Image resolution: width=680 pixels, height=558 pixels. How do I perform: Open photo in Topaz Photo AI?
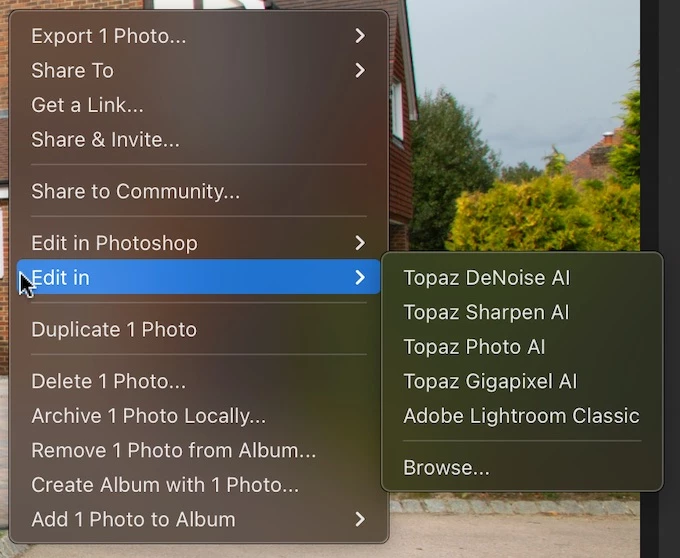click(522, 347)
